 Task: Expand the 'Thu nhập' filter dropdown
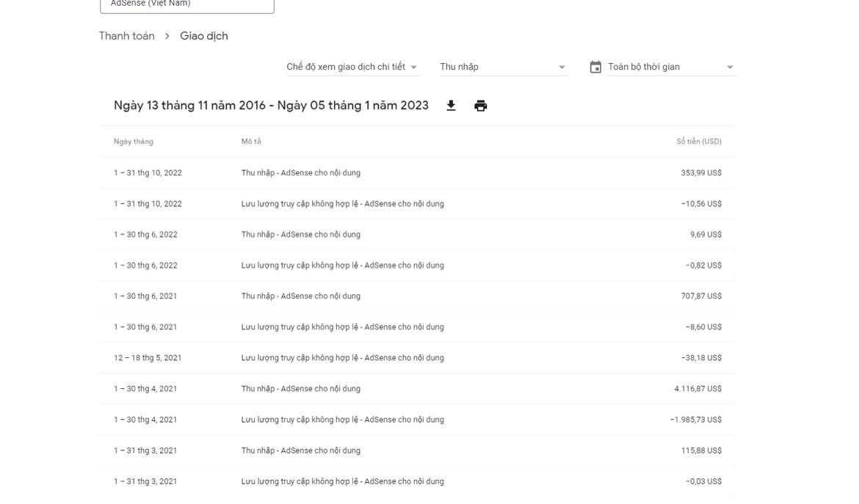503,67
